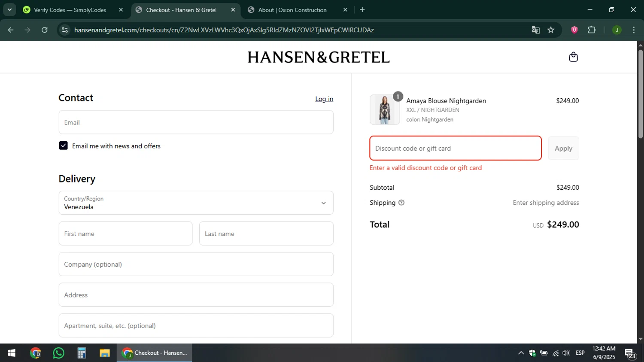Uncheck Email me with news and offers

64,146
